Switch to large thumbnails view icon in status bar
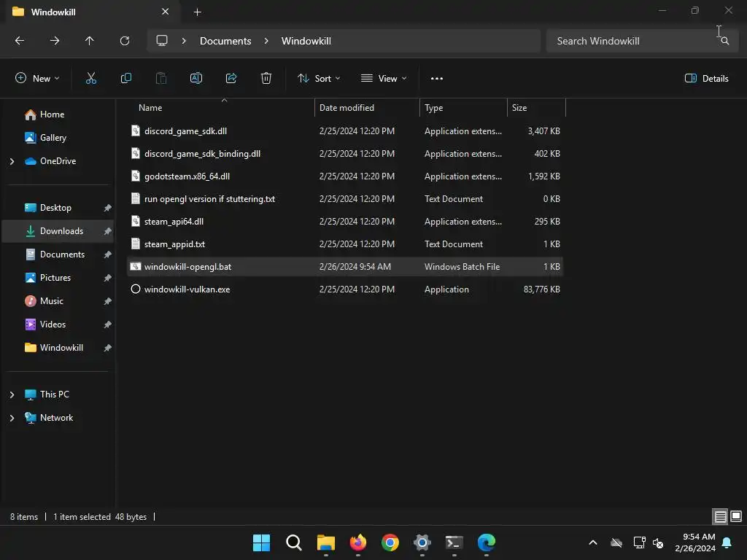 [x=736, y=517]
